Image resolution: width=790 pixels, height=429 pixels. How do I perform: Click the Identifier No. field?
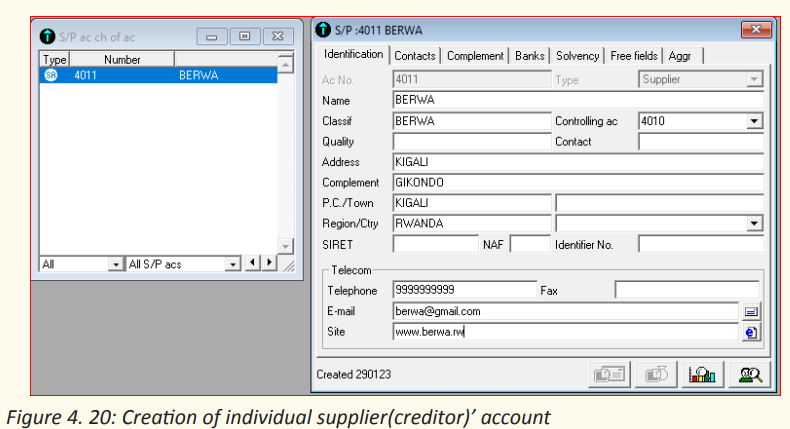[x=701, y=244]
